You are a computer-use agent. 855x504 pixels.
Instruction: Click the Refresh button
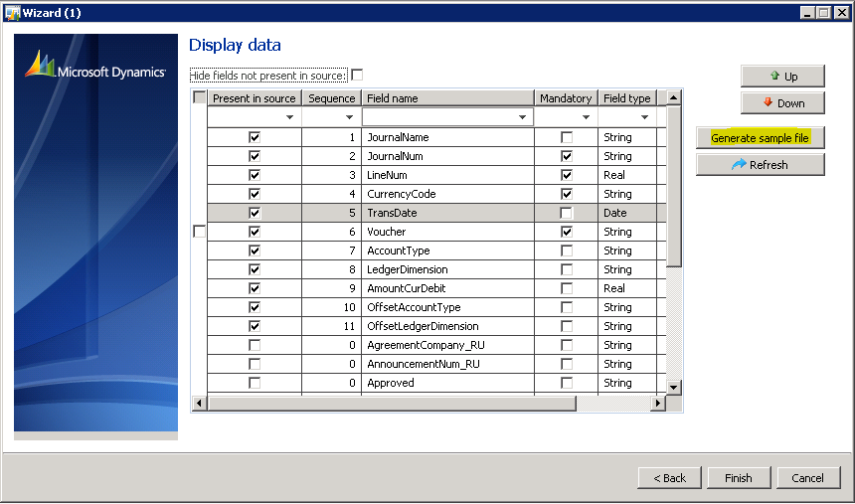tap(761, 165)
